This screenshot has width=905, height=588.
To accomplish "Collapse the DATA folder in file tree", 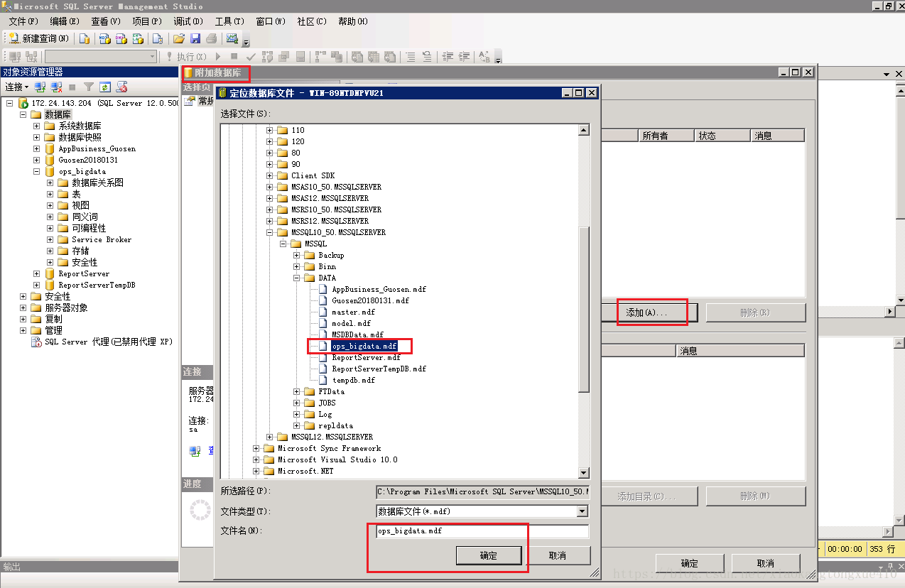I will [297, 278].
